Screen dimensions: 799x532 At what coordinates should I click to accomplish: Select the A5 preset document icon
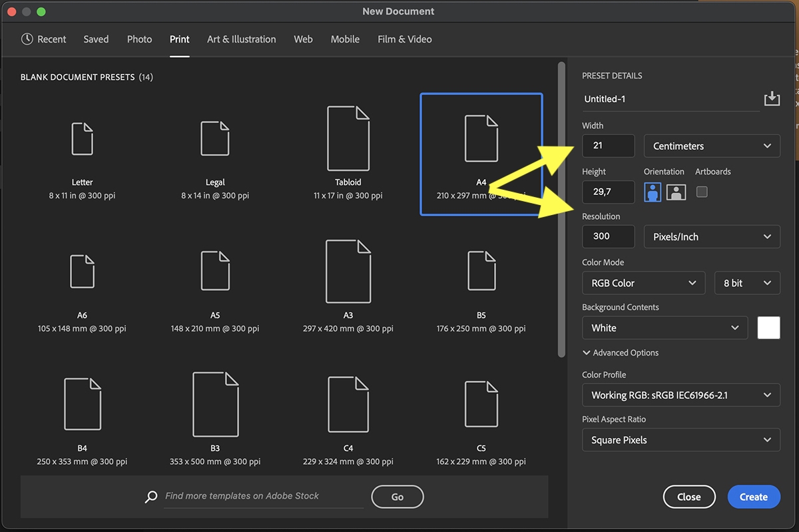[x=215, y=270]
